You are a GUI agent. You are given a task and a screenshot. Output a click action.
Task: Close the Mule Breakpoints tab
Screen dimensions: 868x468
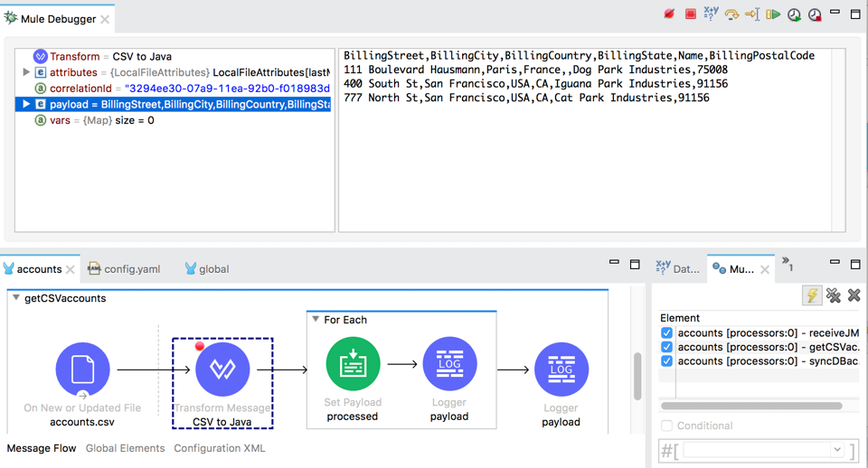pos(765,269)
